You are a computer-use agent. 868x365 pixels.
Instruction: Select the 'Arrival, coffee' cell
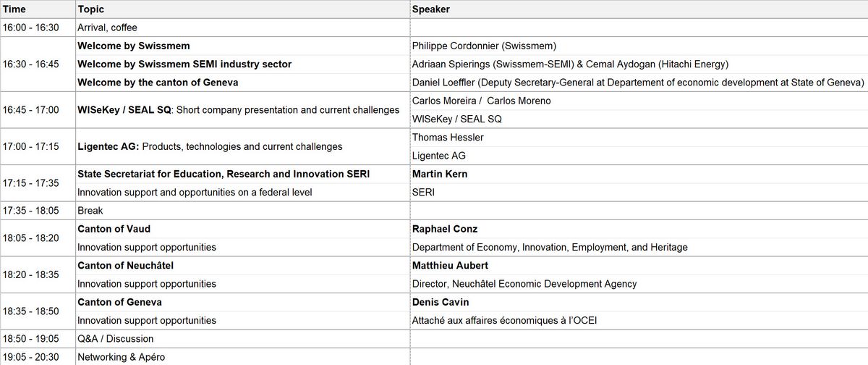point(106,28)
